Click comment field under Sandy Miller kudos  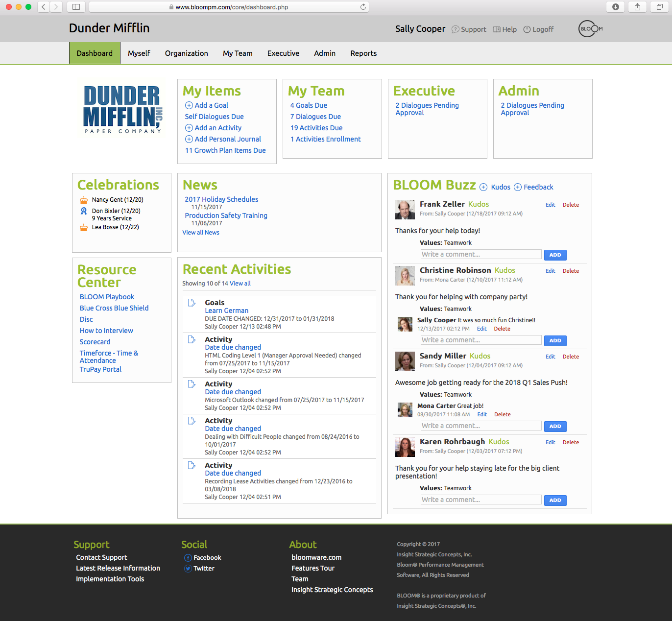(x=481, y=426)
